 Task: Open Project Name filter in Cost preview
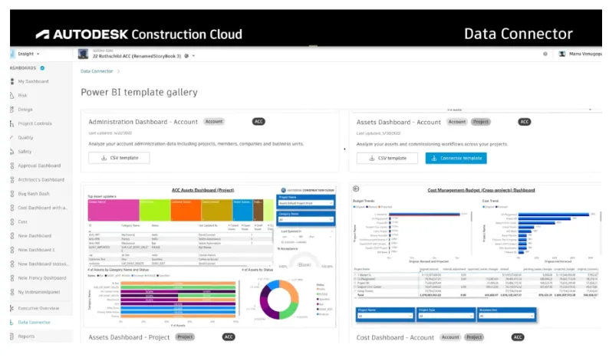(385, 316)
